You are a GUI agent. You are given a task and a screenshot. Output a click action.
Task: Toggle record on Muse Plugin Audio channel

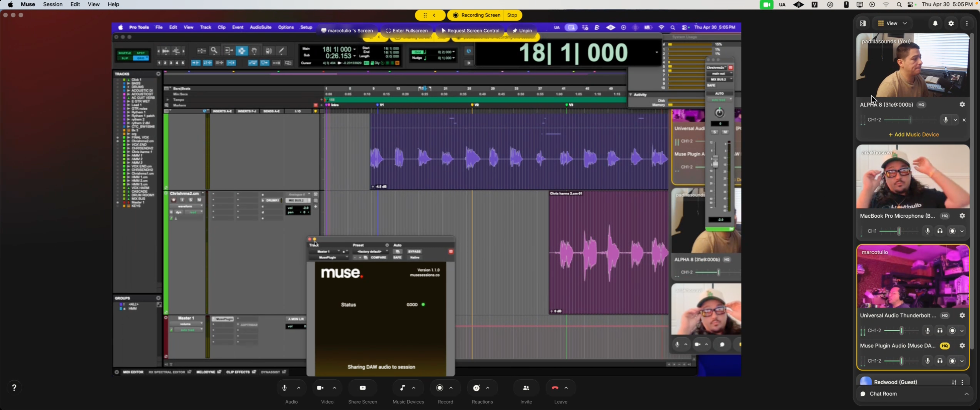tap(952, 361)
